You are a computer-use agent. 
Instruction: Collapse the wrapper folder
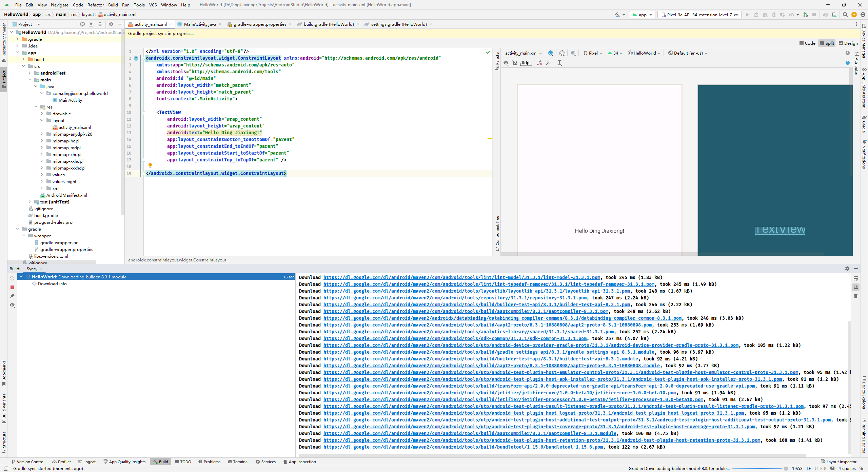23,236
